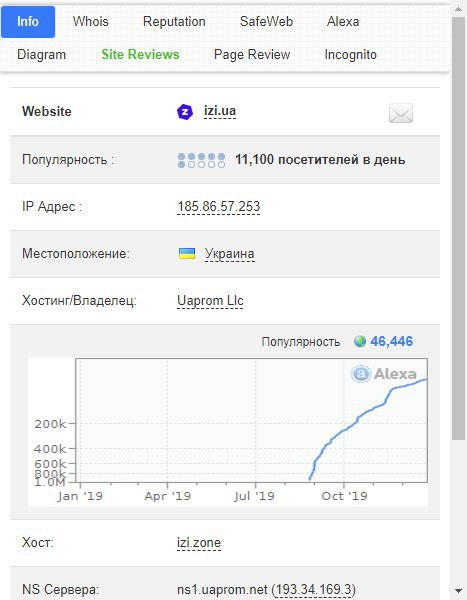Open the Info tab
Viewport: 467px width, 600px height.
[28, 22]
